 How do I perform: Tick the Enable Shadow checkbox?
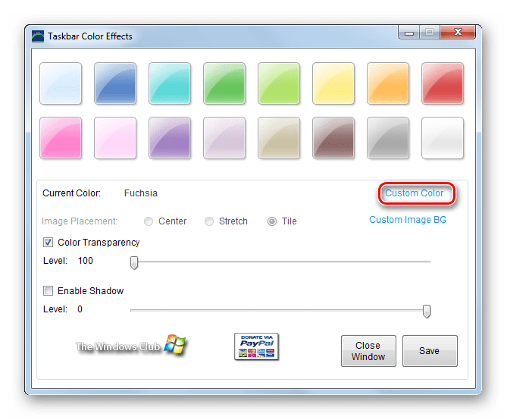49,291
